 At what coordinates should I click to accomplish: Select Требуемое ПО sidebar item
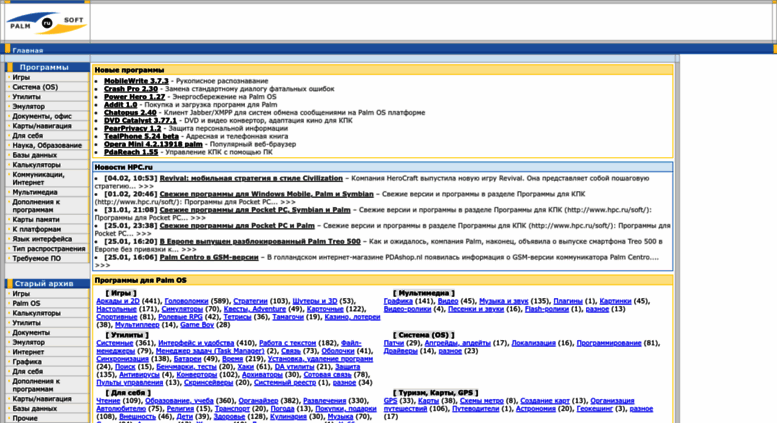(x=37, y=259)
